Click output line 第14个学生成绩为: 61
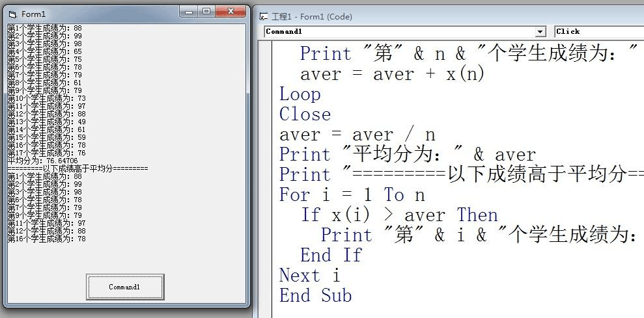This screenshot has height=318, width=644. tap(47, 129)
